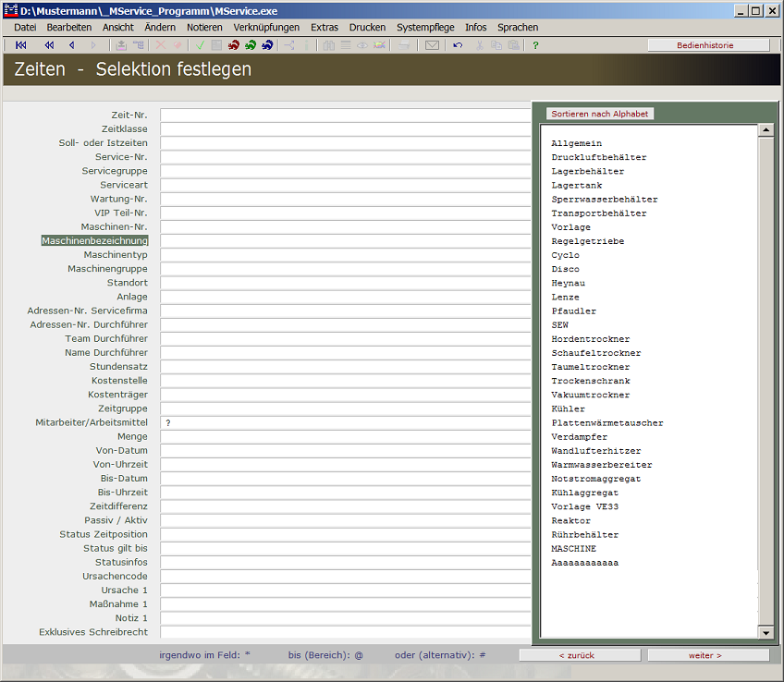Click the list scrollbar down arrow
The image size is (784, 682).
[x=766, y=632]
